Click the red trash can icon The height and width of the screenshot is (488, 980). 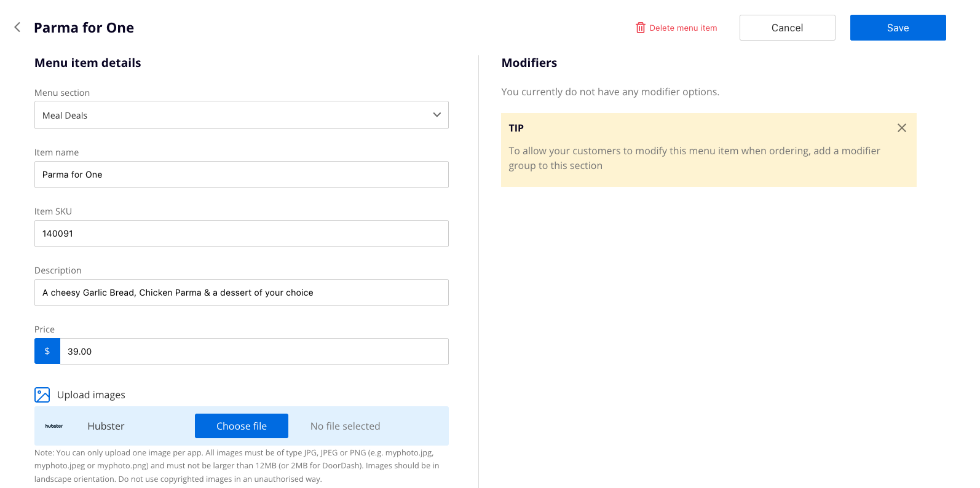pos(640,28)
